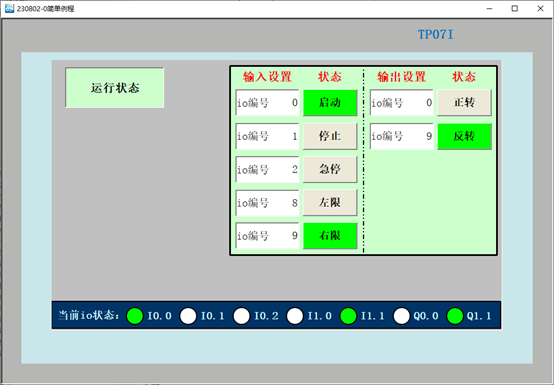The image size is (554, 385).
Task: Click the 启动 status button
Action: pos(330,103)
